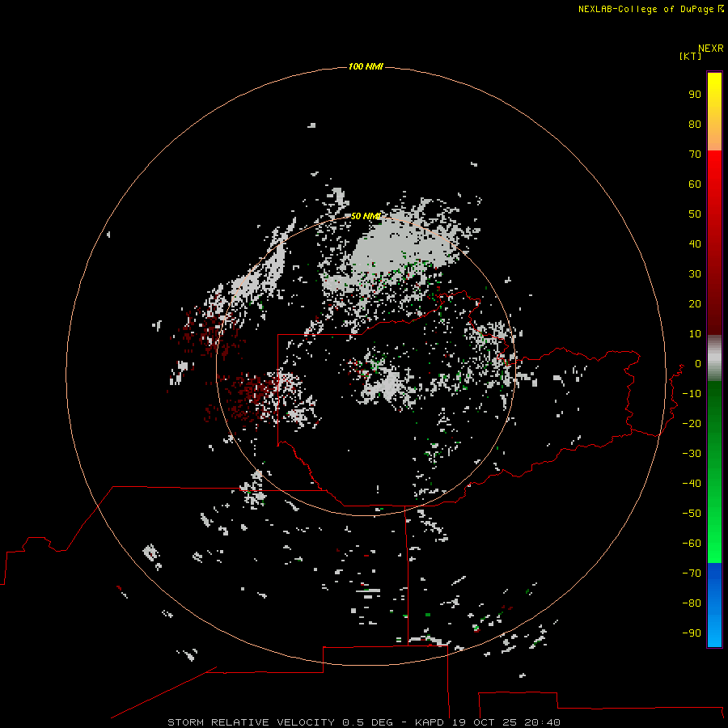Click the -80 scale value
Screen dimensions: 728x728
[x=692, y=603]
